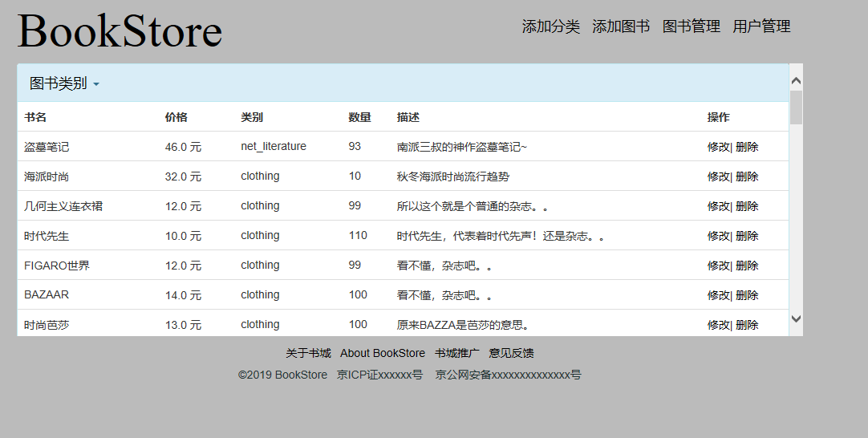Click the scrollbar up arrow
The image size is (868, 438).
pos(796,81)
